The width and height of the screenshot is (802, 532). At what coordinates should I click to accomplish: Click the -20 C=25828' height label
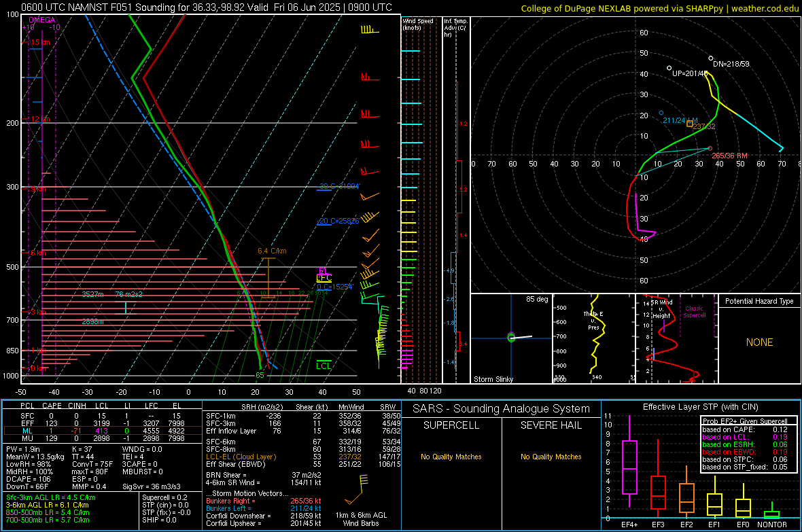[338, 221]
